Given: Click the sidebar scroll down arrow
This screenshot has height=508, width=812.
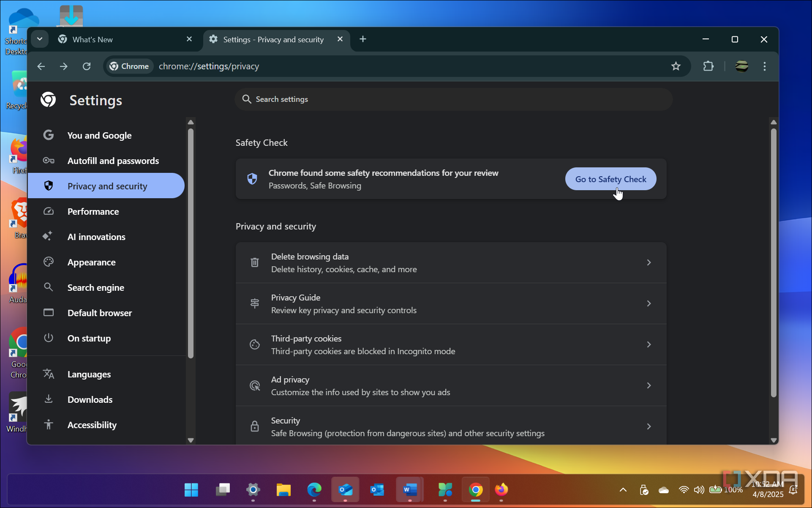Looking at the screenshot, I should point(191,440).
